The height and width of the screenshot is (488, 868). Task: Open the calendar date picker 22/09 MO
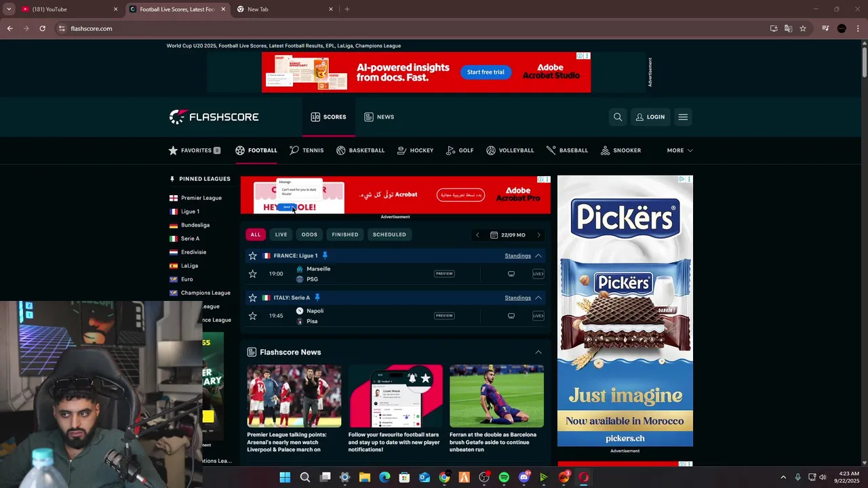(508, 235)
